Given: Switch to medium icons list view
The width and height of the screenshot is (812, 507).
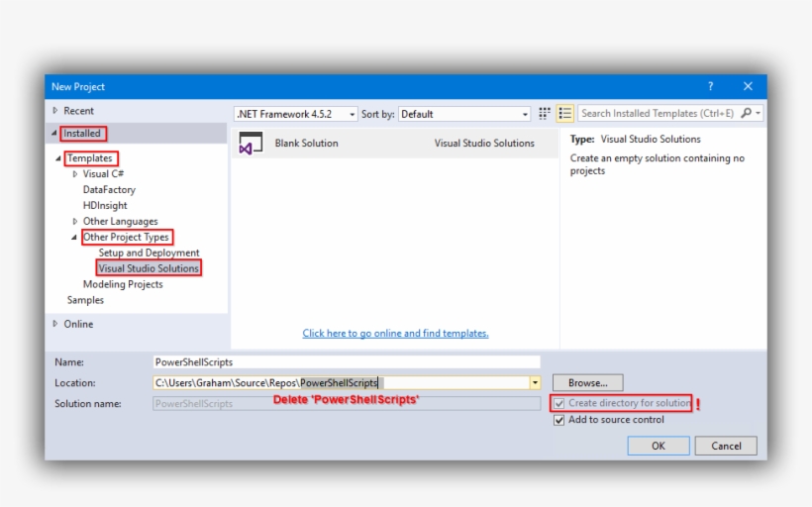Looking at the screenshot, I should coord(565,114).
